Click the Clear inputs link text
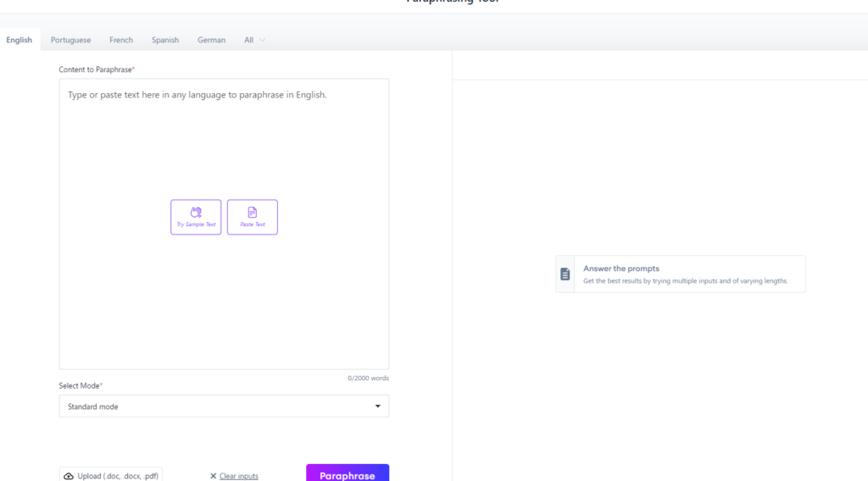This screenshot has width=868, height=481. coord(238,476)
